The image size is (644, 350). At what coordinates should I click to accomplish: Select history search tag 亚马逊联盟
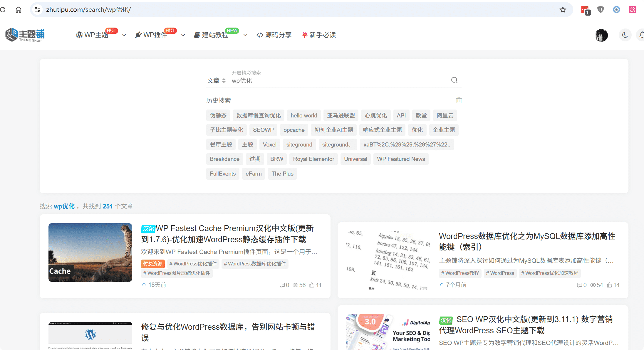[x=341, y=115]
